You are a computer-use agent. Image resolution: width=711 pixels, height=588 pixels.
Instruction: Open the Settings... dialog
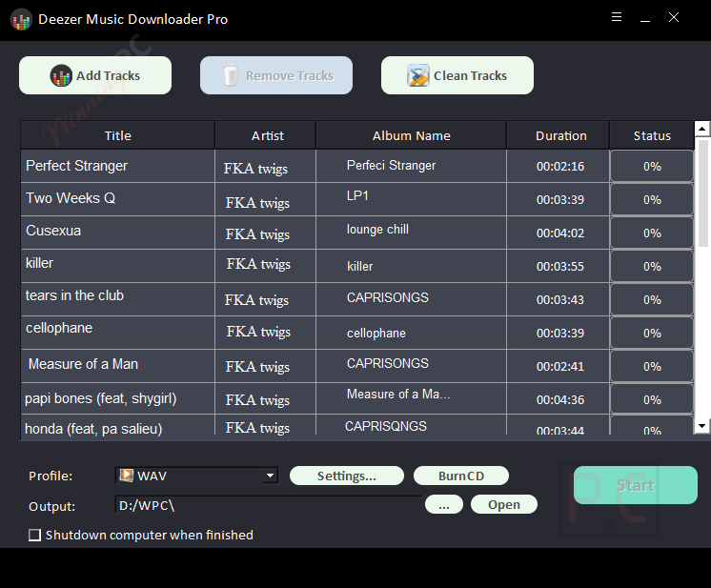click(346, 476)
